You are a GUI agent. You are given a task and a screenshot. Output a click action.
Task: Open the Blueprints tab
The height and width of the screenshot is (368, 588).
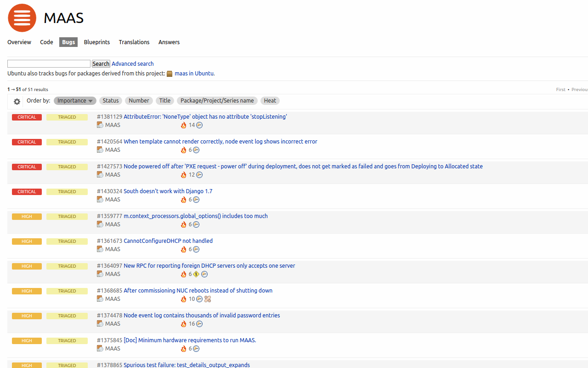coord(97,42)
